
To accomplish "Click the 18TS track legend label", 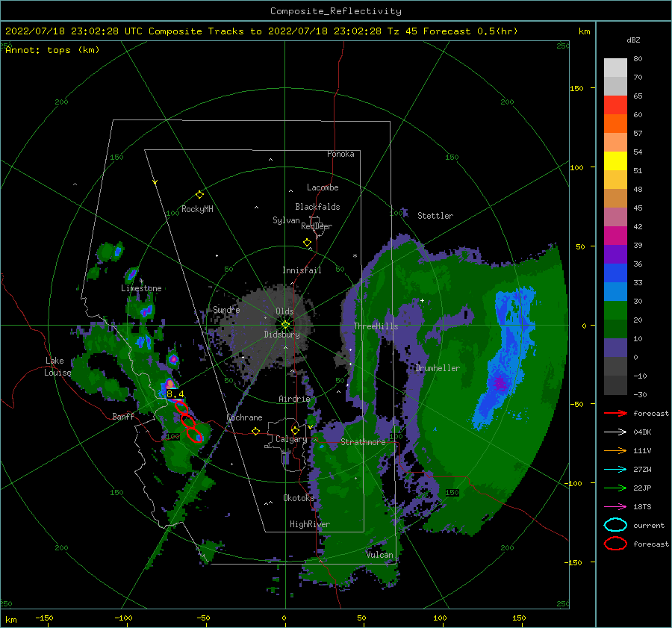I will (642, 507).
